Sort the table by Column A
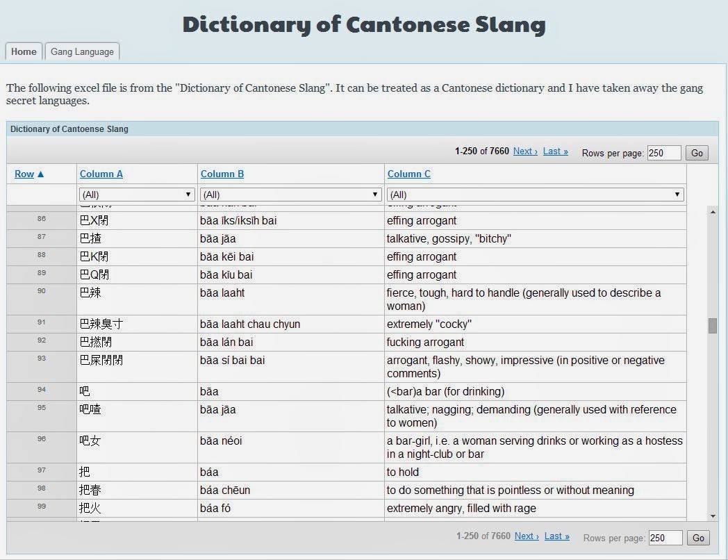This screenshot has width=728, height=560. coord(101,174)
